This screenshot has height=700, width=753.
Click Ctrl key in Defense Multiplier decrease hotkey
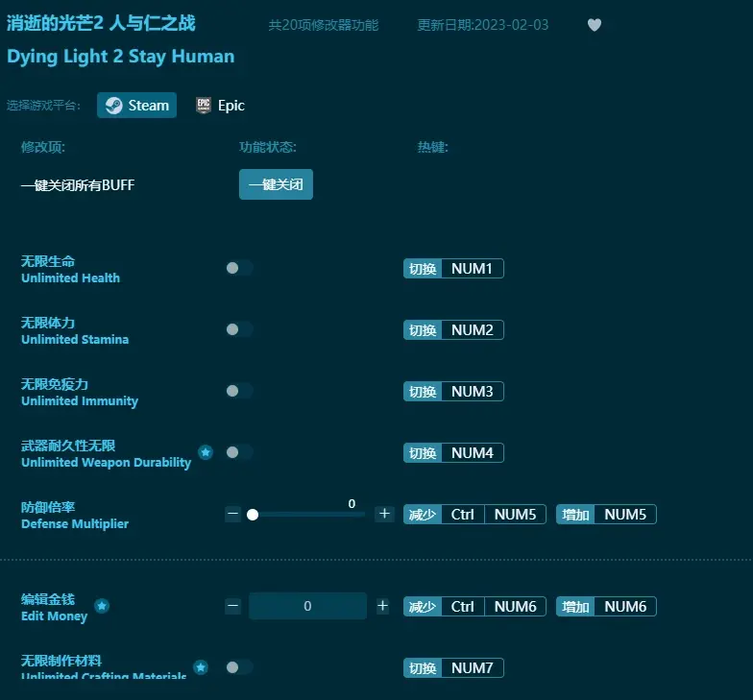click(x=463, y=515)
